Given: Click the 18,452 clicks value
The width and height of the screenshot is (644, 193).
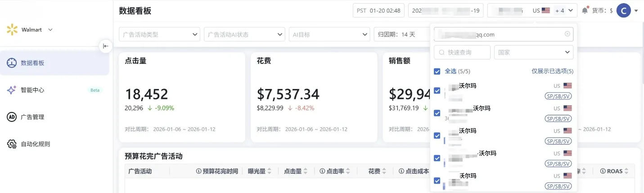Looking at the screenshot, I should pos(146,94).
